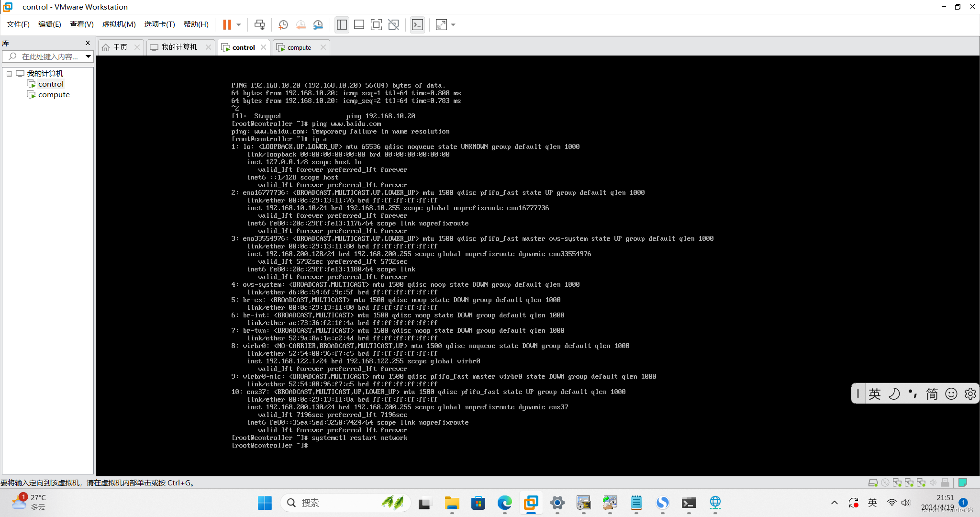
Task: Toggle IME English/Chinese mode 英 on floating bar
Action: coord(875,393)
